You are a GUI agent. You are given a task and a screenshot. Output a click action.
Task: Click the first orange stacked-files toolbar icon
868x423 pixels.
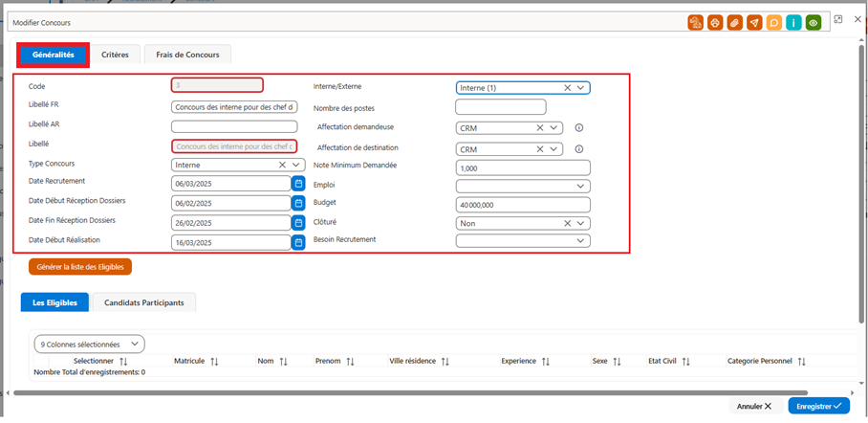tap(696, 23)
